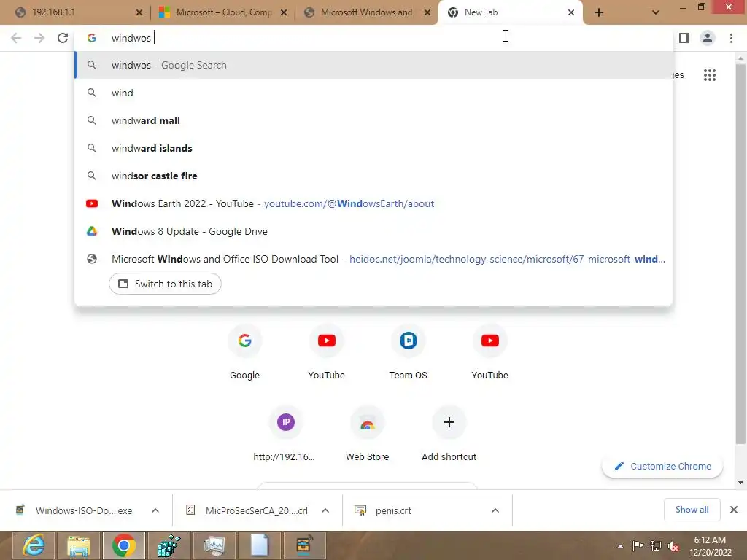Open the blue cubes taskbar application
Image resolution: width=747 pixels, height=560 pixels.
pyautogui.click(x=169, y=545)
